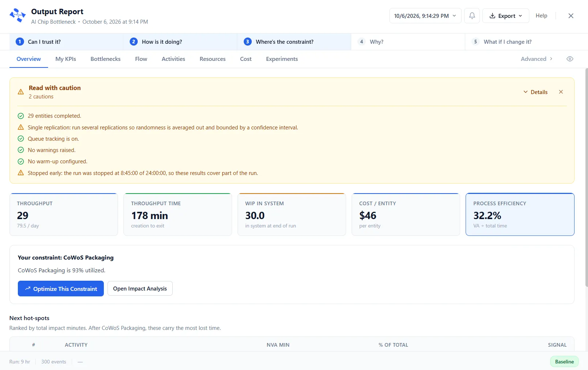Select the WIP in System card
The height and width of the screenshot is (370, 588).
coord(292,214)
